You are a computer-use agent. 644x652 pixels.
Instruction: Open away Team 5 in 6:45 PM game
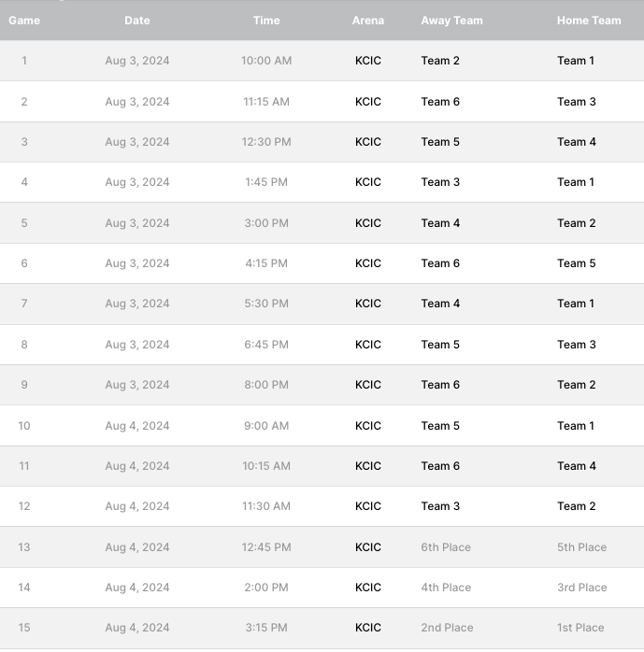(440, 345)
